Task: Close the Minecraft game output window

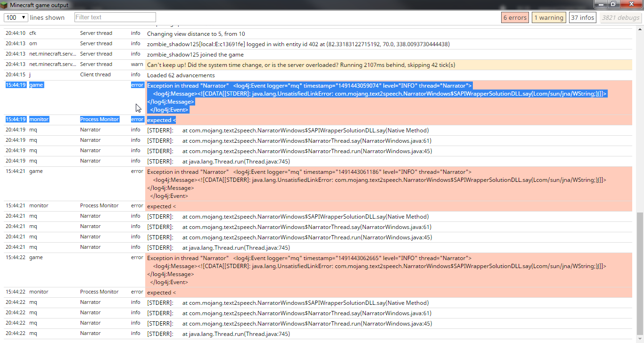Action: (x=631, y=4)
